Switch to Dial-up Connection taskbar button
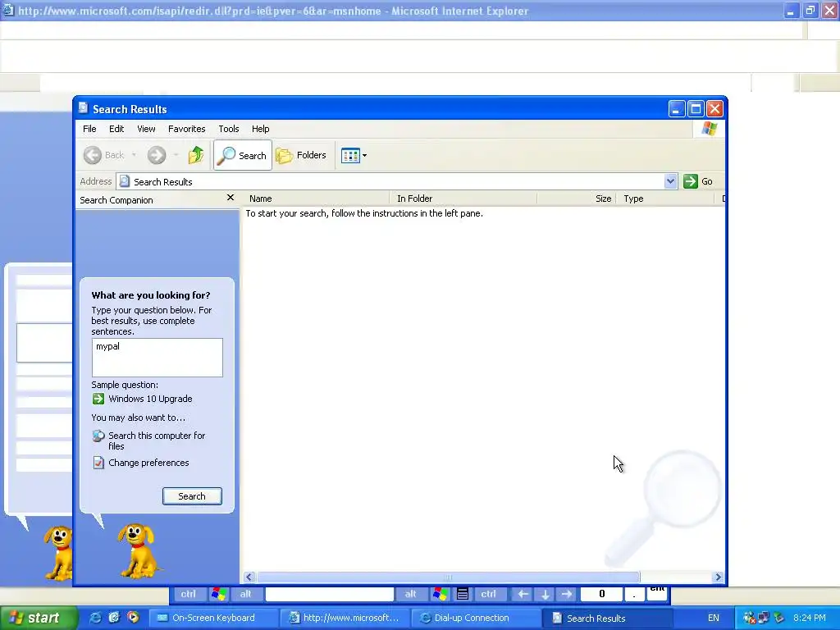 [x=478, y=618]
